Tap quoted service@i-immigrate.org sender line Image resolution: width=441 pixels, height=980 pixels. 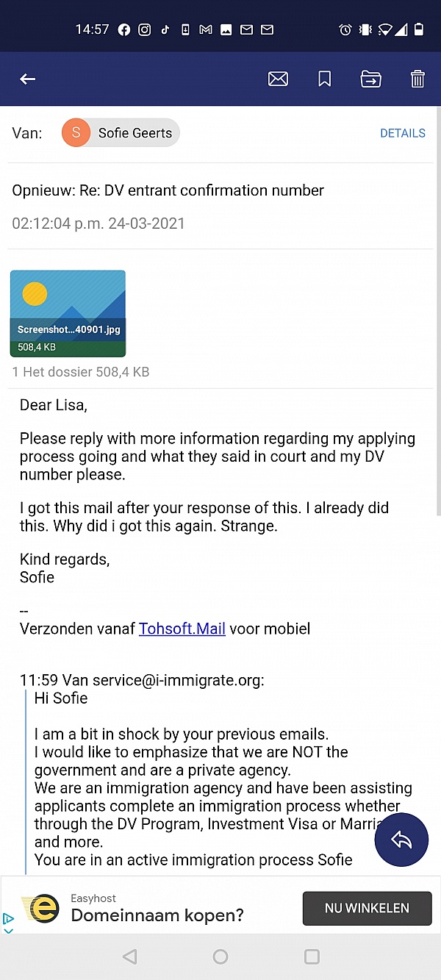[142, 680]
